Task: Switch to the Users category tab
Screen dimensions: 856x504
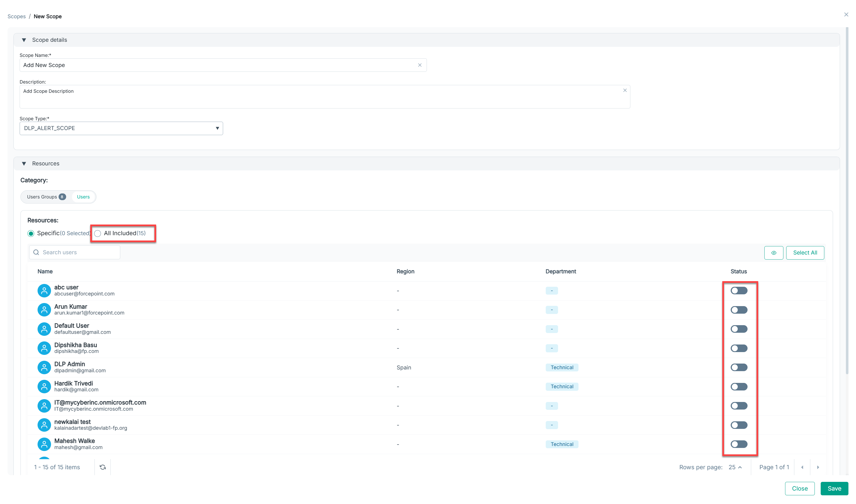Action: [x=83, y=197]
